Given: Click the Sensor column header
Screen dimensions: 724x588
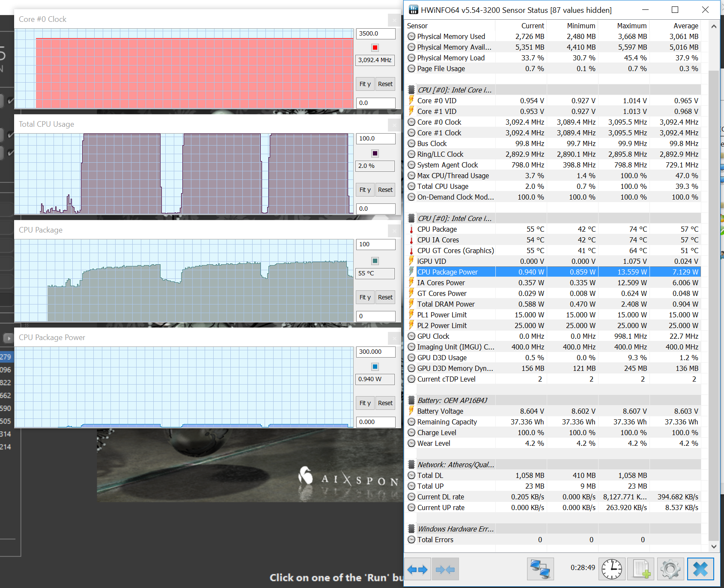Looking at the screenshot, I should pos(450,26).
